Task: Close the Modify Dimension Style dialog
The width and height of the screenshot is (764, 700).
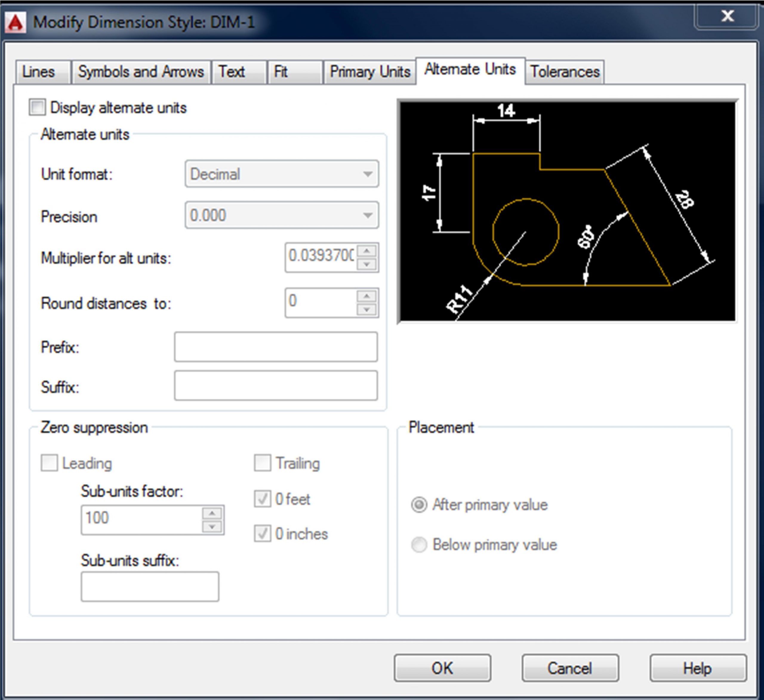Action: click(x=727, y=16)
